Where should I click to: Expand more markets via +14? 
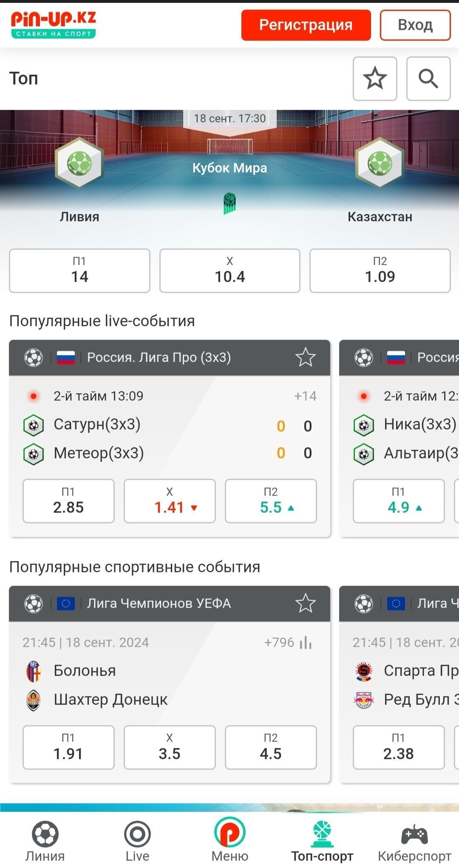[x=305, y=396]
